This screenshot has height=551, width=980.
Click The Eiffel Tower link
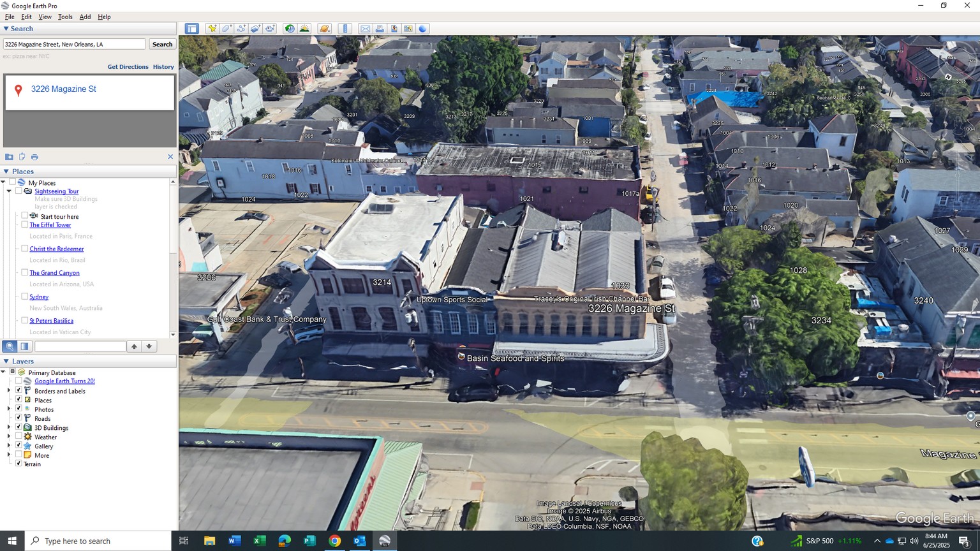50,225
